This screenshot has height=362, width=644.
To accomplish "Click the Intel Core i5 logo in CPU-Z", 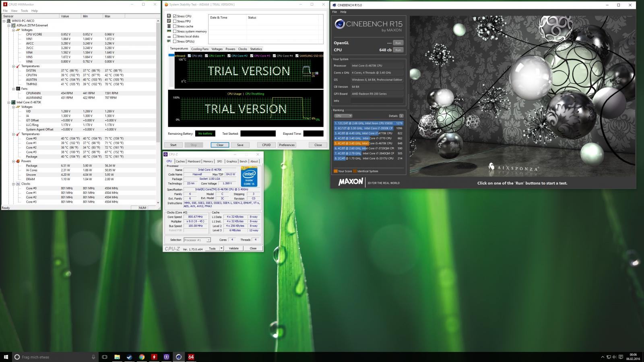I will (x=249, y=177).
